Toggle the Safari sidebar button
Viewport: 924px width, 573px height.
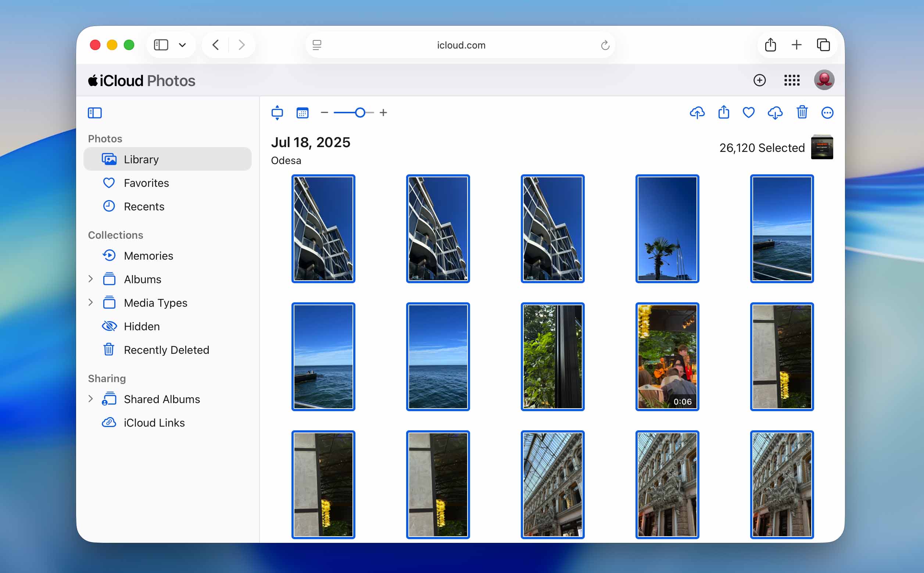coord(161,45)
